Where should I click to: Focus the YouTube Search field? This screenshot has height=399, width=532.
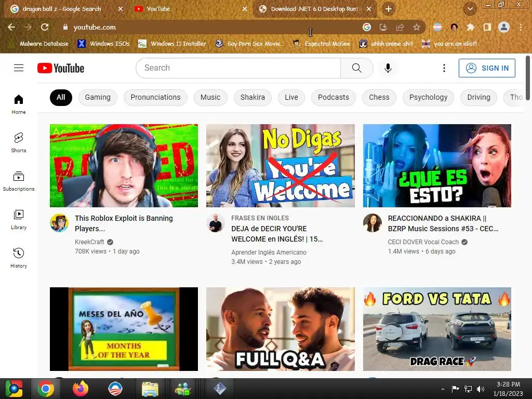[x=238, y=68]
